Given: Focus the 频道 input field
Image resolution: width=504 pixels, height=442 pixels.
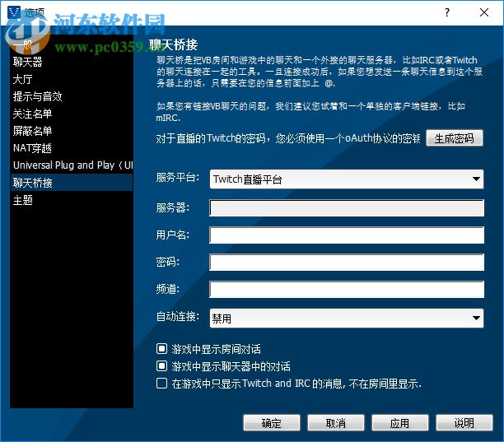Looking at the screenshot, I should pos(347,290).
